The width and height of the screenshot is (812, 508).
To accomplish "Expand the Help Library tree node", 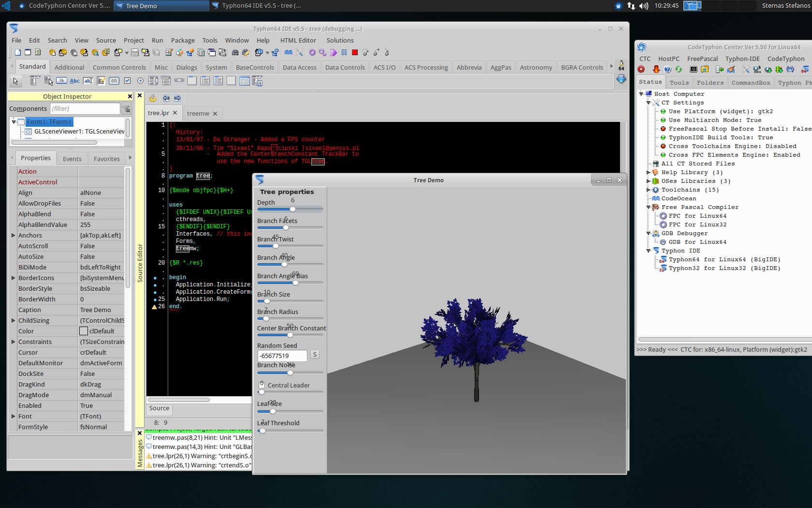I will (649, 172).
